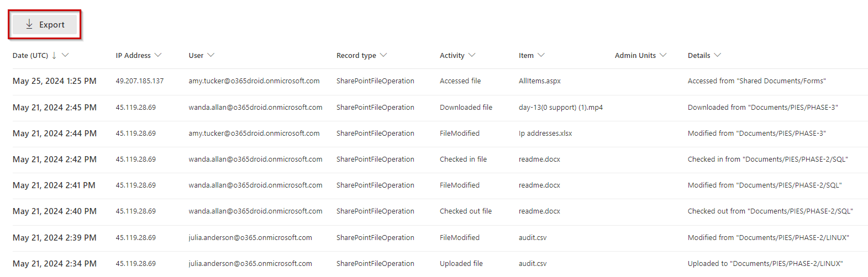Select the Date (UTC) column header

click(x=30, y=56)
